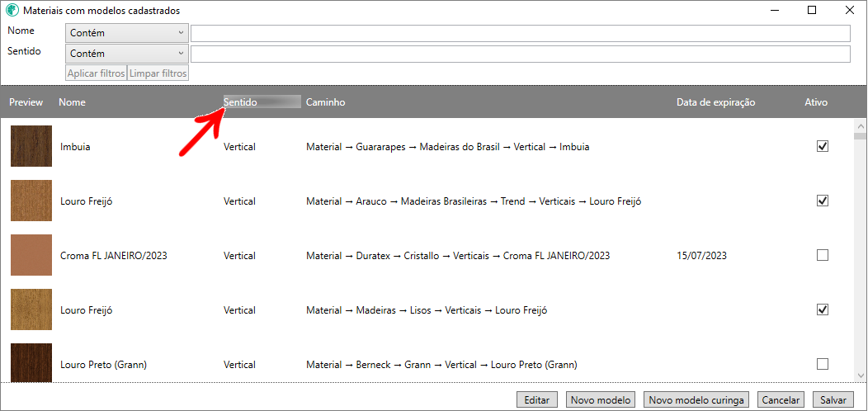Click the Arauco Madeiras Brasileiras Trend path
The image size is (868, 411).
(474, 201)
